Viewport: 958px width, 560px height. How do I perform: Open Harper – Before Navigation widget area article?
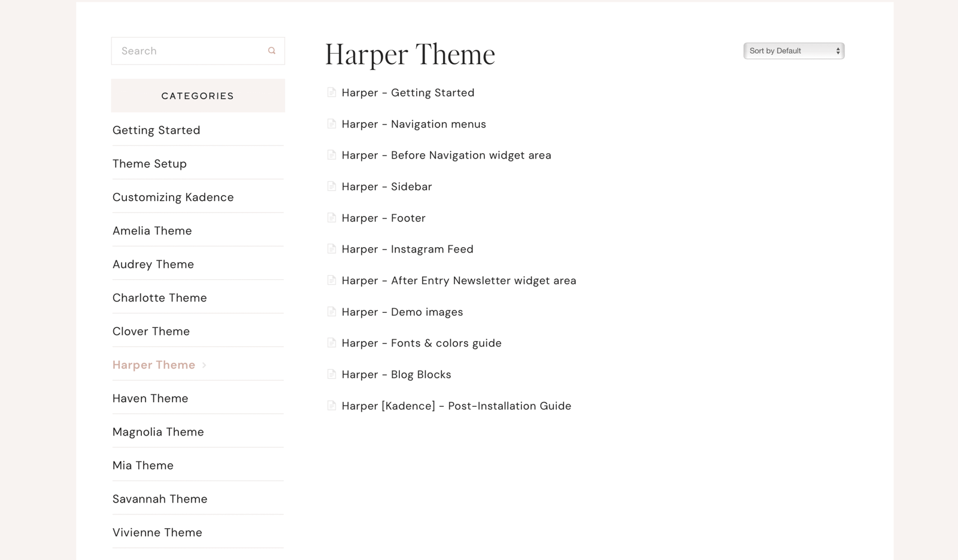tap(446, 156)
